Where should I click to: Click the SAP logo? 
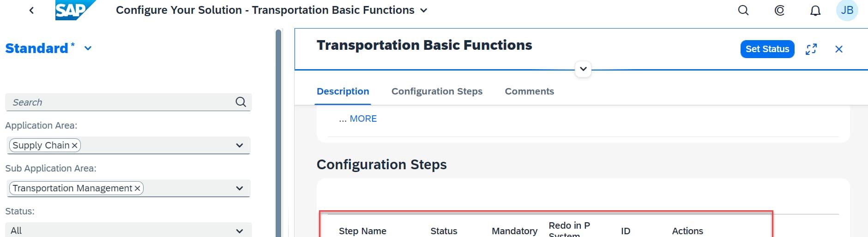pos(73,10)
